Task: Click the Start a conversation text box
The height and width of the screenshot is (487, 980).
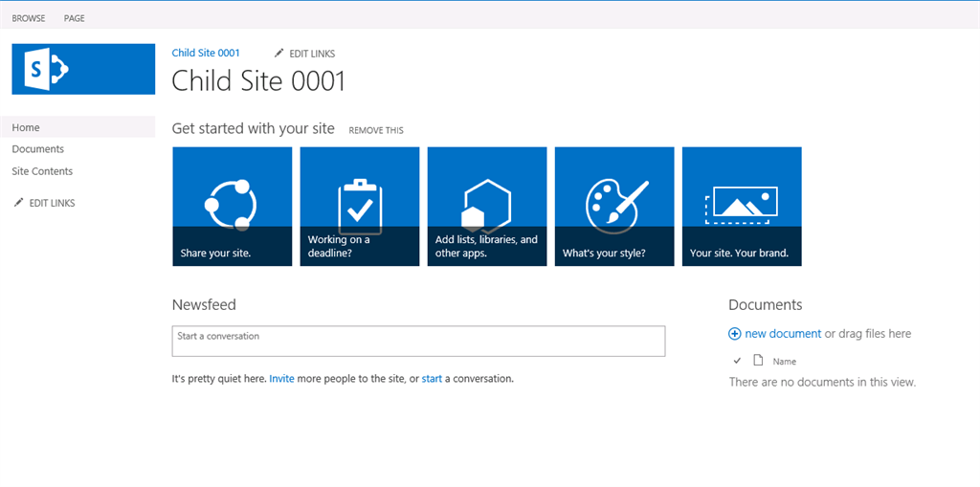Action: (x=418, y=342)
